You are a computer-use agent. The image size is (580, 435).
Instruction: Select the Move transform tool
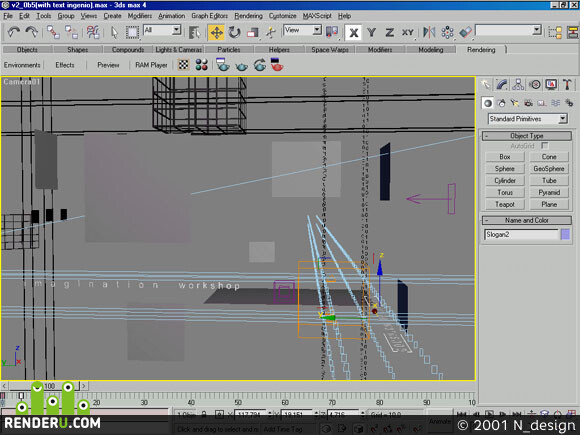pyautogui.click(x=216, y=33)
